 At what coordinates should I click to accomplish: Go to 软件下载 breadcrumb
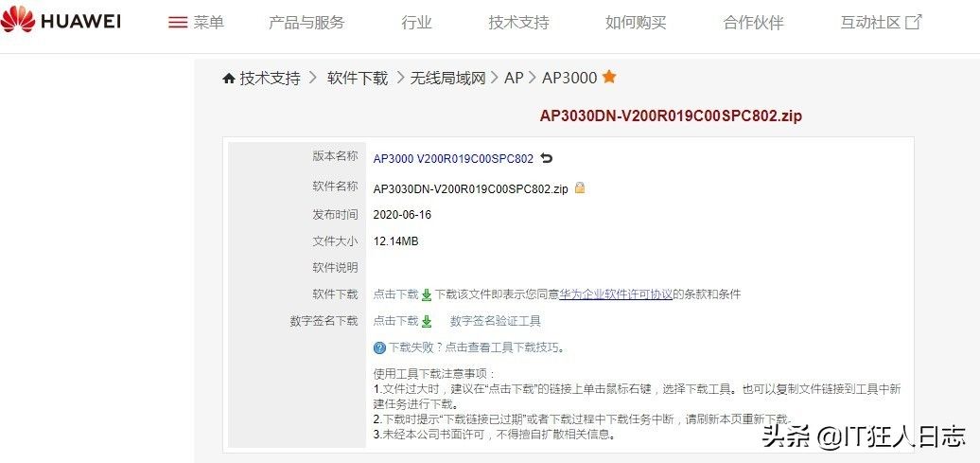[358, 79]
